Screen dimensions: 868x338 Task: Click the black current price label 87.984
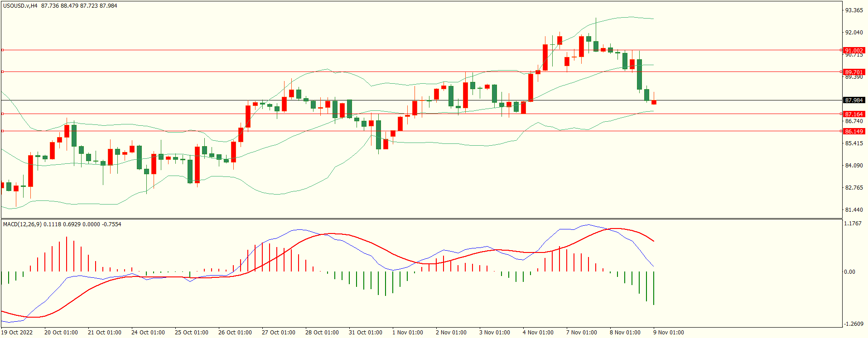coord(854,100)
